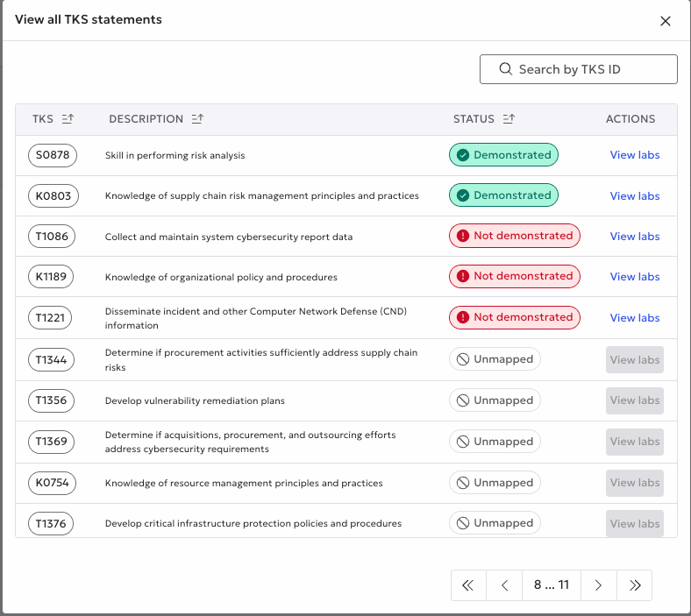This screenshot has height=616, width=691.
Task: Sort by Description column icon
Action: pyautogui.click(x=197, y=118)
